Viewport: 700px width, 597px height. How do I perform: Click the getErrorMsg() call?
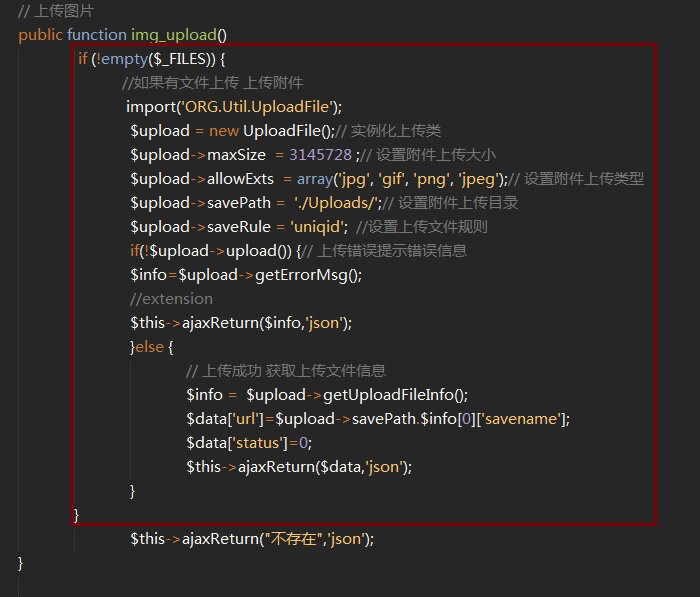[x=308, y=275]
